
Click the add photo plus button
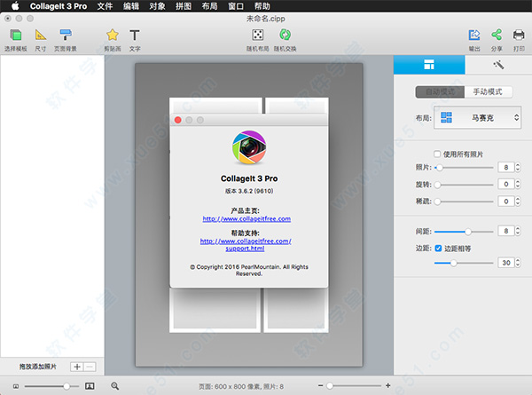click(x=77, y=367)
